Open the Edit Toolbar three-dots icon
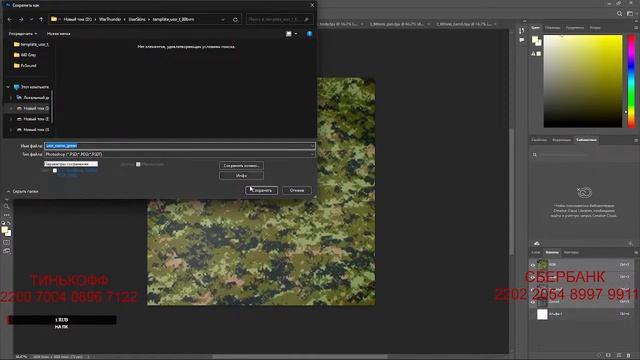Screen dimensions: 640x360 coord(6,215)
